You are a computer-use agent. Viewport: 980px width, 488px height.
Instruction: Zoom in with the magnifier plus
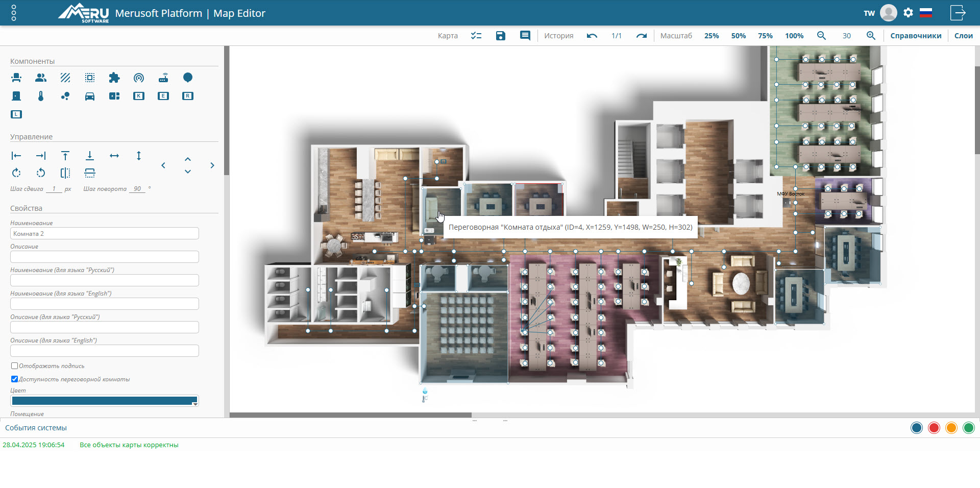[x=871, y=36]
